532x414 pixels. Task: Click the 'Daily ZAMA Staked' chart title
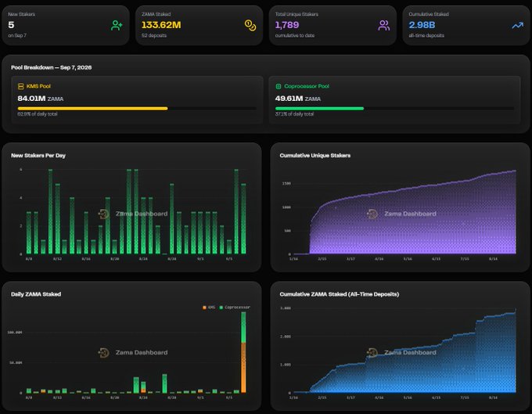(x=36, y=294)
